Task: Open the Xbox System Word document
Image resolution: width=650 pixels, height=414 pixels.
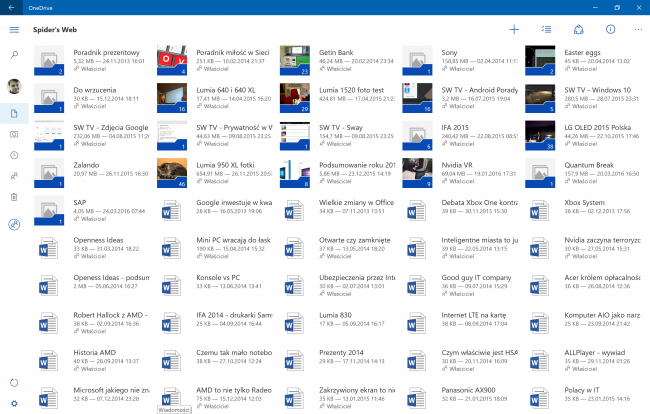Action: (x=583, y=211)
